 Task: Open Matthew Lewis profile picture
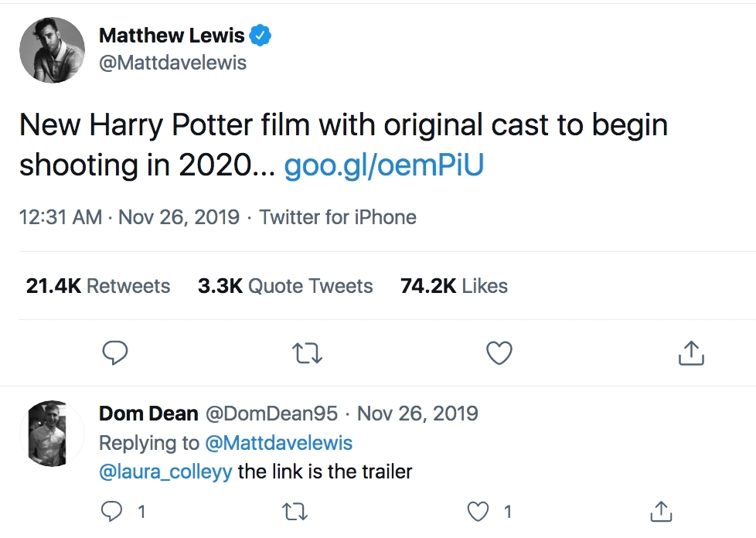click(x=52, y=49)
